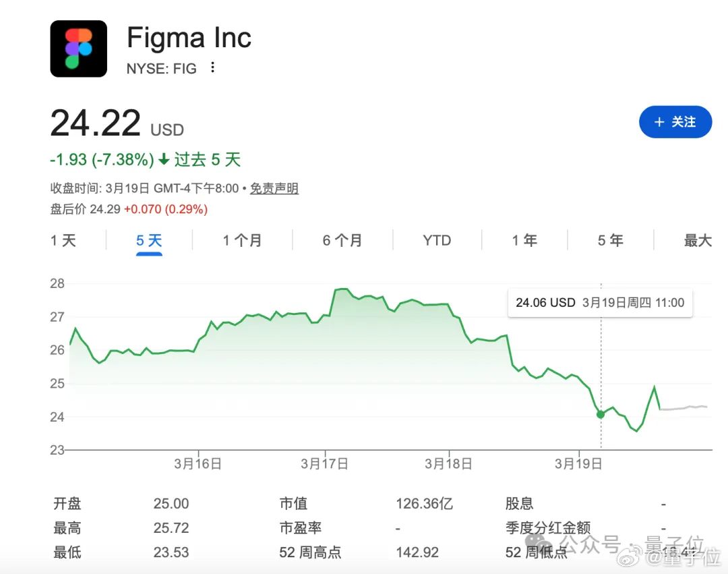The height and width of the screenshot is (574, 728).
Task: Click the 24.22 stock price
Action: [x=96, y=124]
